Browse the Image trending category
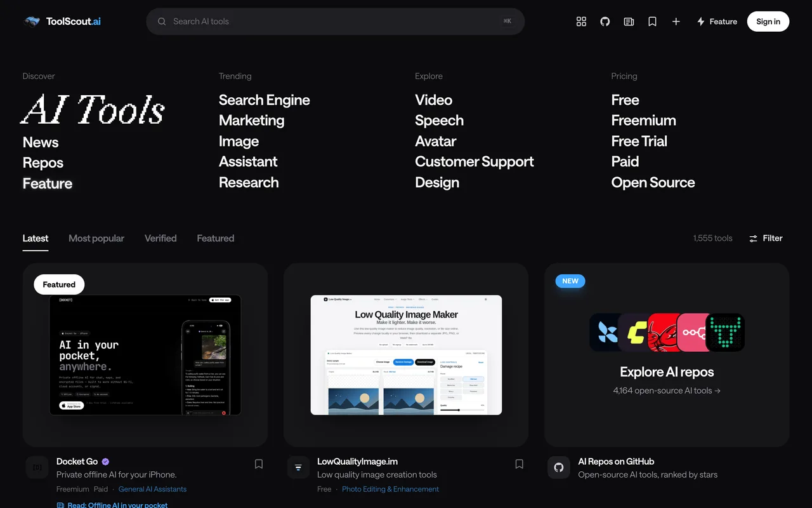This screenshot has width=812, height=508. (x=239, y=141)
